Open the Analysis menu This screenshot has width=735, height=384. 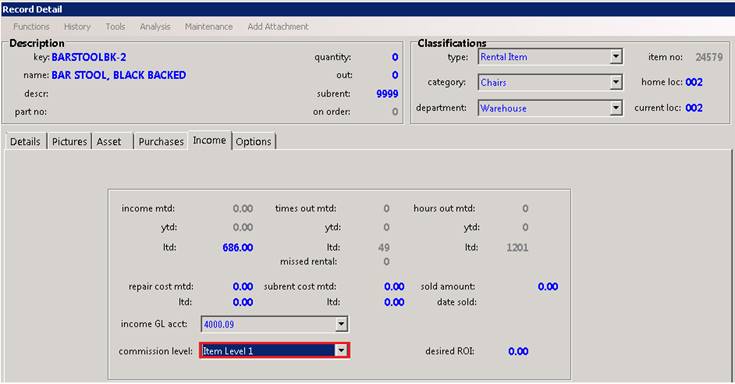pyautogui.click(x=155, y=27)
